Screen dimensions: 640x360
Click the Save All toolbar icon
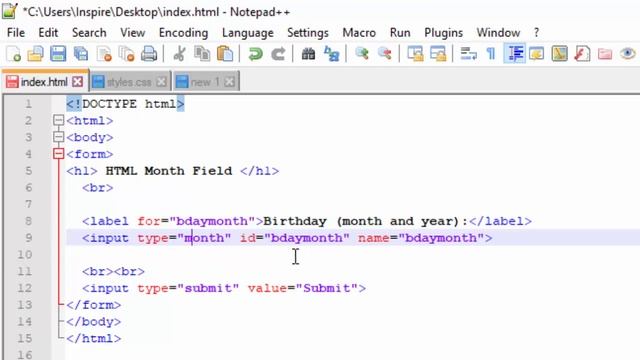81,54
